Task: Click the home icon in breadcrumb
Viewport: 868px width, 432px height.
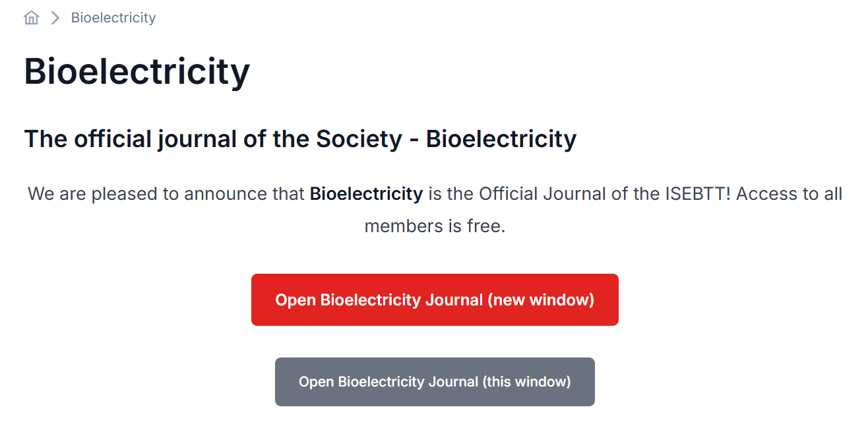Action: [31, 18]
